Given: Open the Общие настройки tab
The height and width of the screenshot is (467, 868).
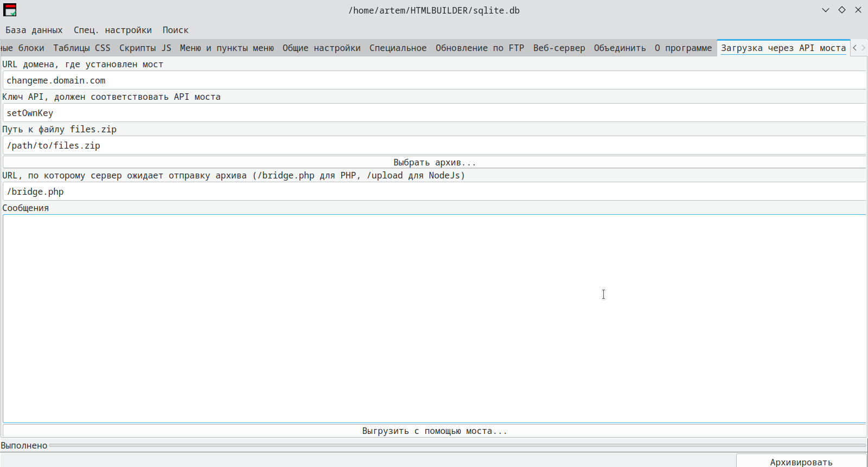Looking at the screenshot, I should pyautogui.click(x=321, y=48).
